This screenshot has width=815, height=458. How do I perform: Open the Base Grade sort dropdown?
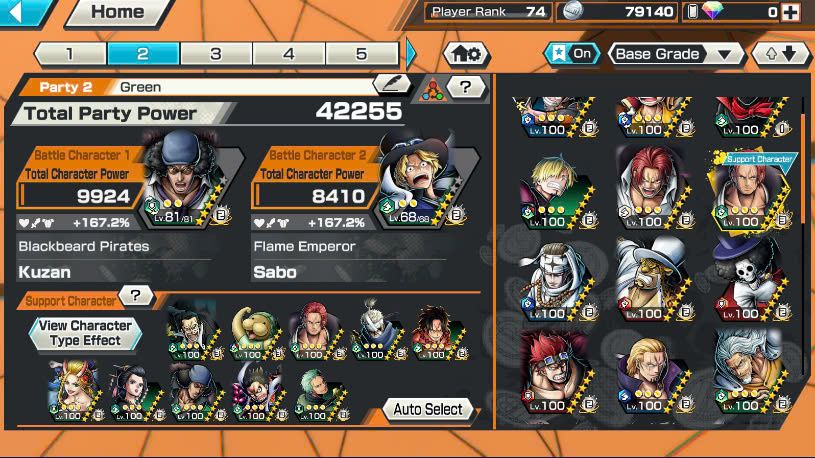(676, 54)
